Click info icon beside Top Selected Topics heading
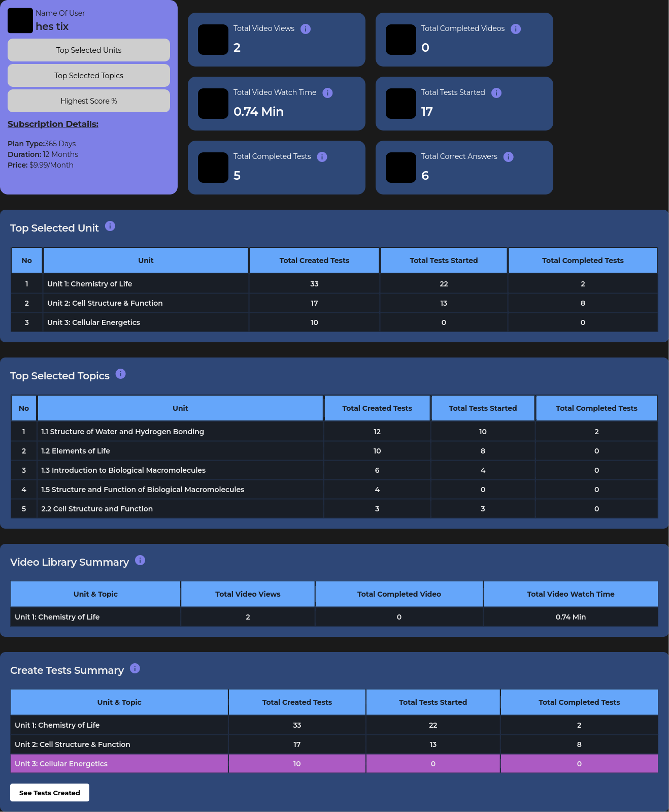669x812 pixels. (121, 374)
